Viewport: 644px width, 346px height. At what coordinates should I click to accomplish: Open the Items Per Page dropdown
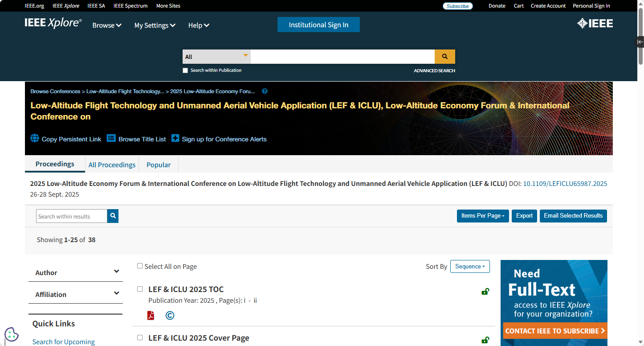482,216
